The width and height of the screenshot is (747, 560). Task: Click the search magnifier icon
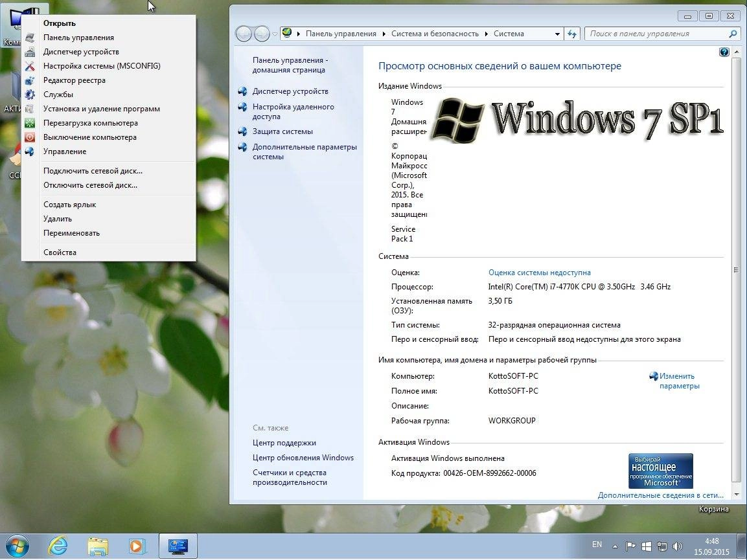click(x=733, y=34)
